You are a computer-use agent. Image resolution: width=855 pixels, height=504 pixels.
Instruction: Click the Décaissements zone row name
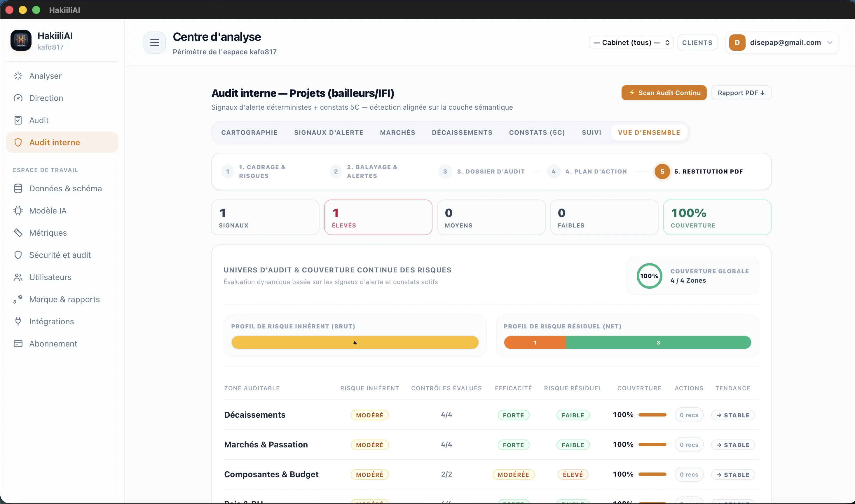(x=255, y=415)
